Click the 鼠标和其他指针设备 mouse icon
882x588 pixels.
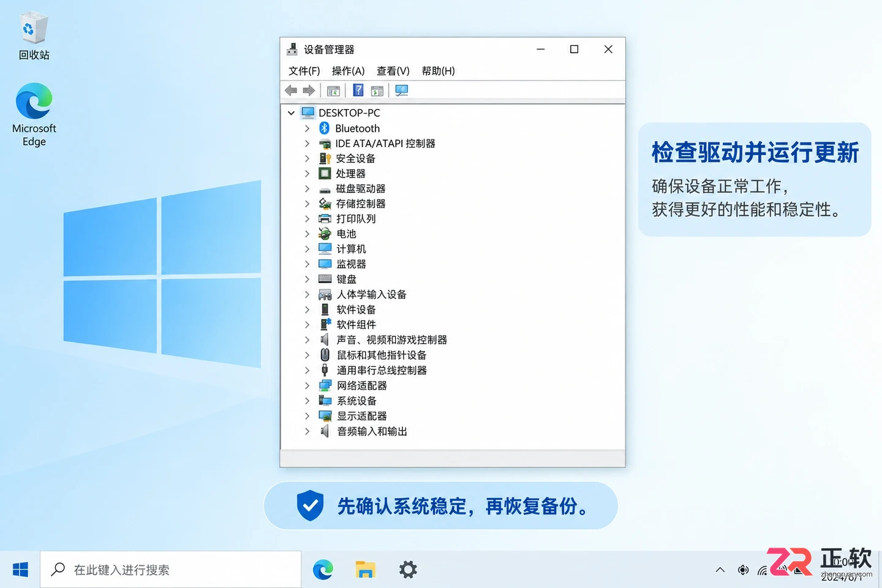pyautogui.click(x=325, y=355)
